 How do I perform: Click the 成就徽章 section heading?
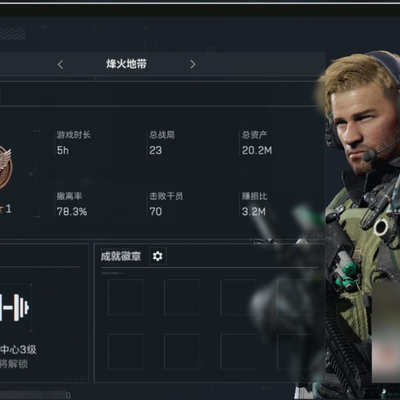click(121, 256)
